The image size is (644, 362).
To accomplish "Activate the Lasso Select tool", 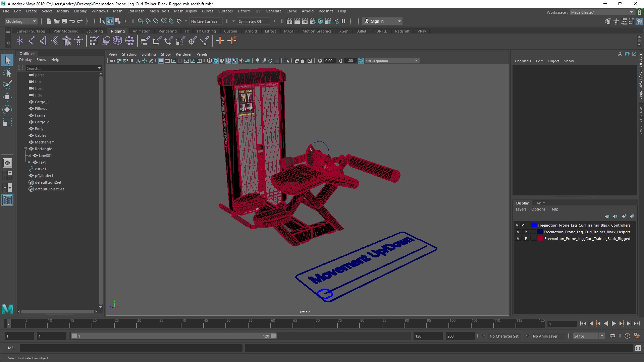I will click(7, 72).
